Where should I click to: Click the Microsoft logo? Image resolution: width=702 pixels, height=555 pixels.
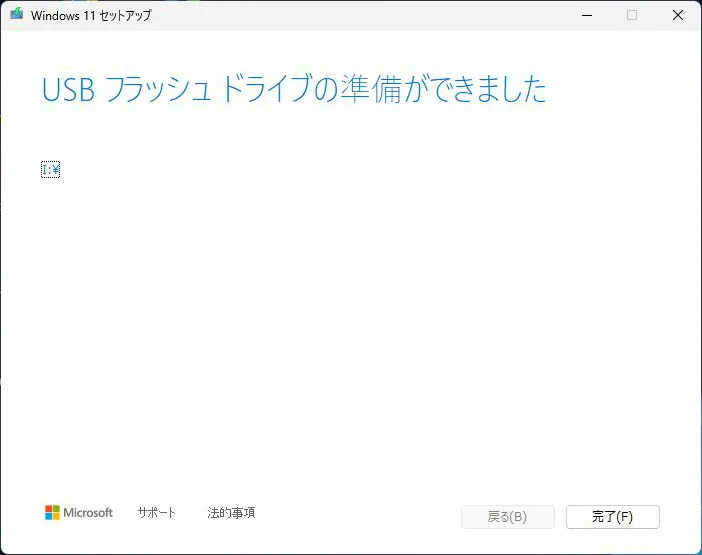(x=79, y=512)
